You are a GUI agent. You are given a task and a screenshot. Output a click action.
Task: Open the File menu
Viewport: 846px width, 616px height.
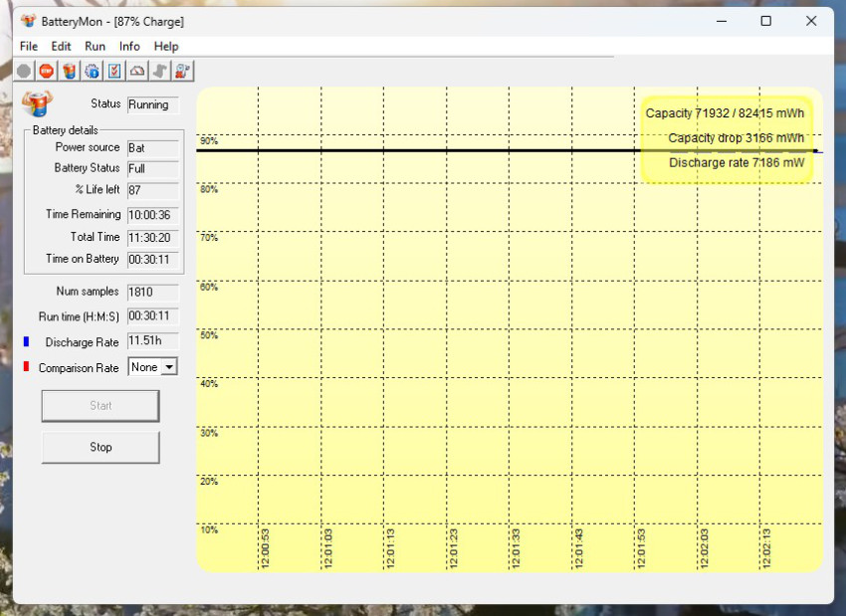(x=29, y=46)
